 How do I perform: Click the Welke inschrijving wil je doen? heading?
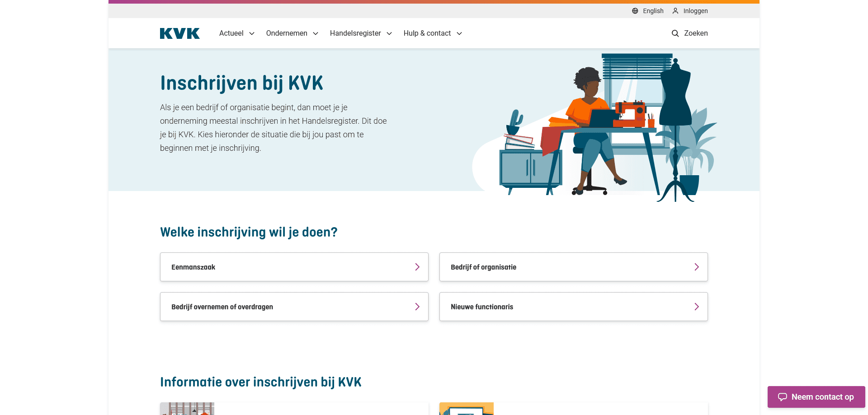[249, 232]
